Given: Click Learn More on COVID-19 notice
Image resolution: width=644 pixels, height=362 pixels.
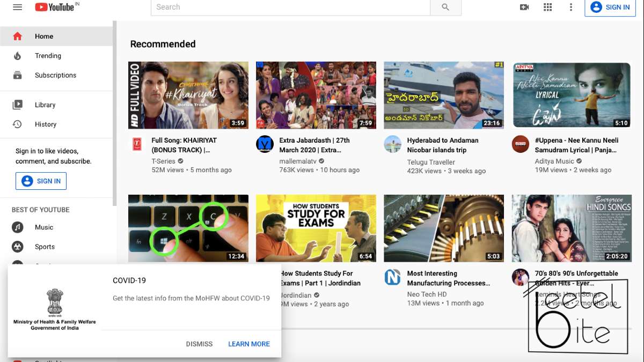Looking at the screenshot, I should pos(249,344).
